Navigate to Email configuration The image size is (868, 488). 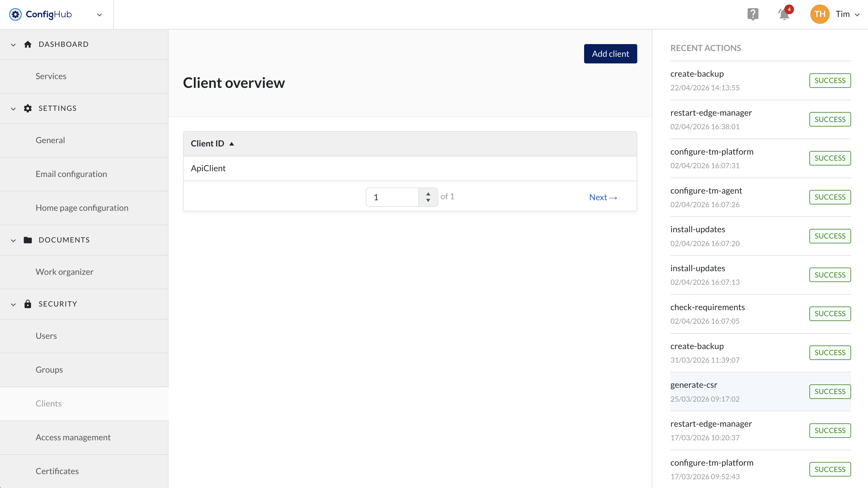pos(71,174)
